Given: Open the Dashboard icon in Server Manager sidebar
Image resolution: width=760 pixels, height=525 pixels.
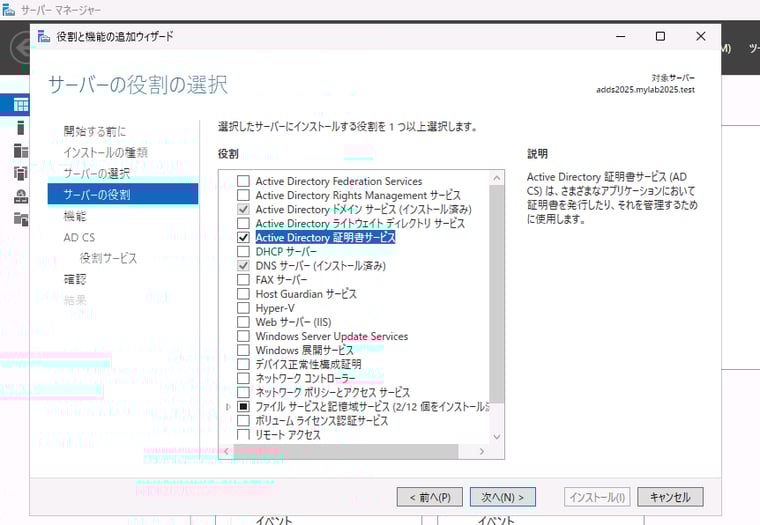Looking at the screenshot, I should [20, 105].
